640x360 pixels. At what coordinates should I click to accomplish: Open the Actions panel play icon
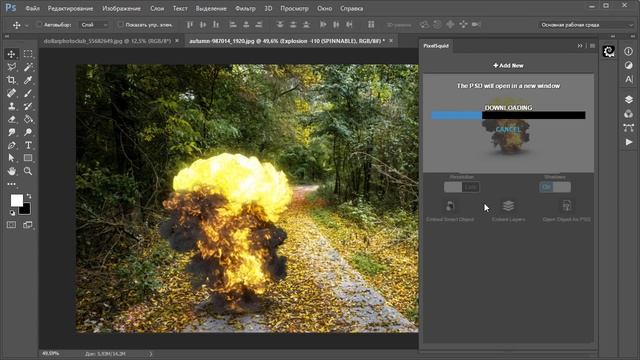pos(629,142)
